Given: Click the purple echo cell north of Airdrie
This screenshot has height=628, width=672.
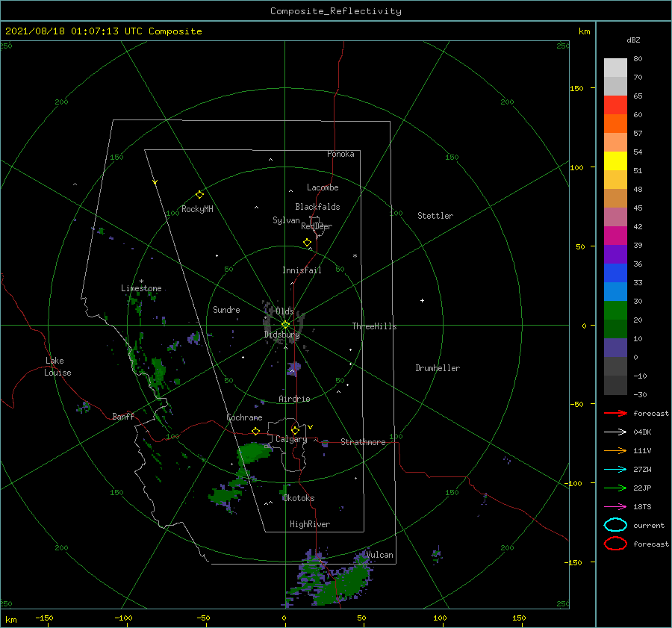Looking at the screenshot, I should (x=294, y=368).
